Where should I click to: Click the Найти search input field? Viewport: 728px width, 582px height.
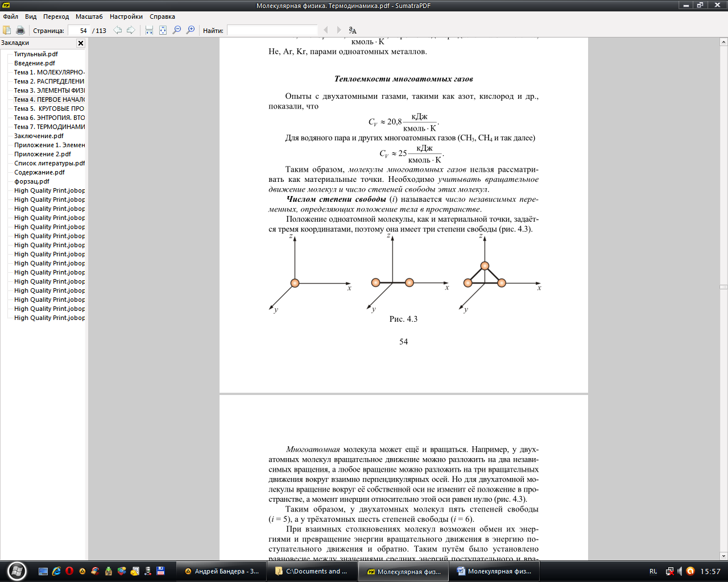272,31
